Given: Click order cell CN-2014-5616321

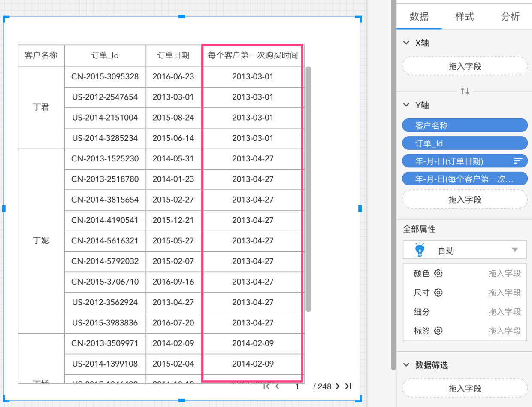Looking at the screenshot, I should (x=105, y=241).
